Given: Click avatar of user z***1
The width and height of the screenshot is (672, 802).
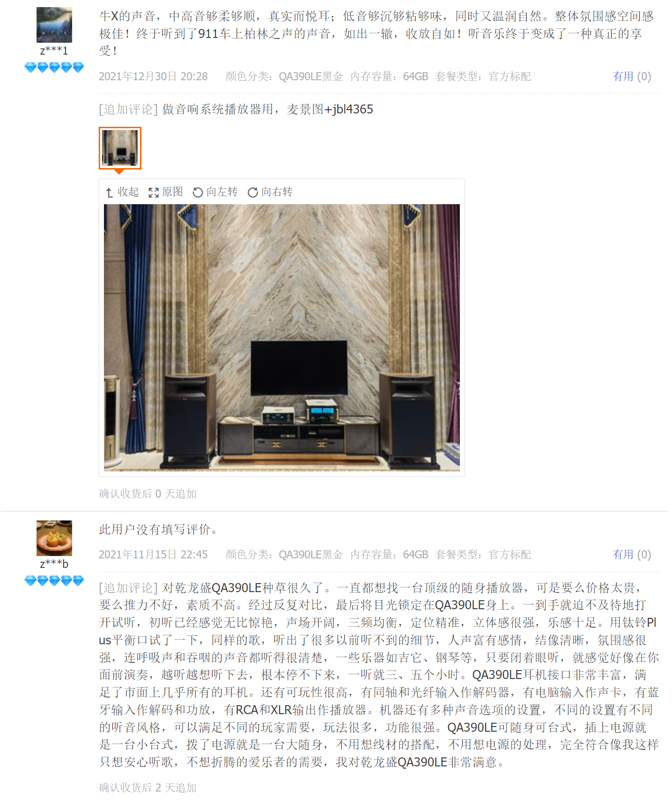Looking at the screenshot, I should click(x=54, y=25).
